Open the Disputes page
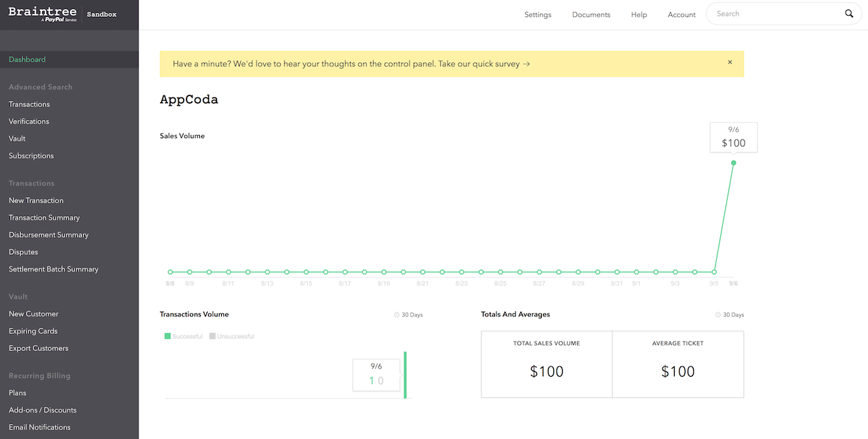Viewport: 868px width, 439px height. pos(23,252)
